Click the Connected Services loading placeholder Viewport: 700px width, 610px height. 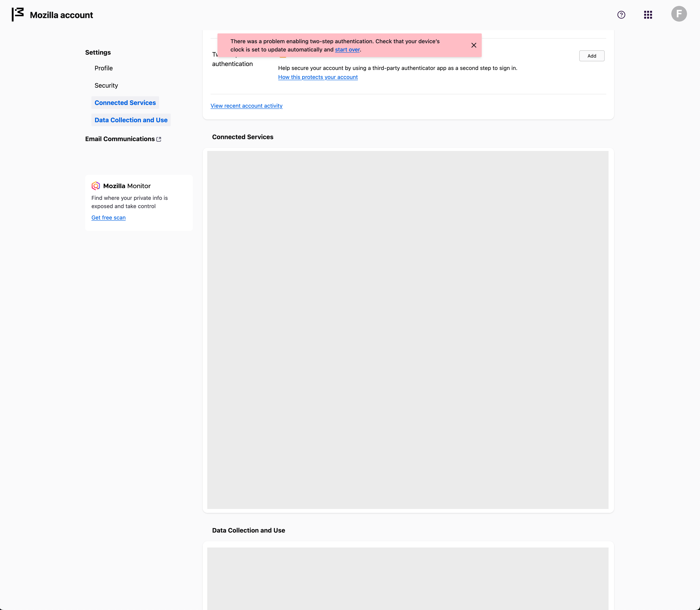(x=407, y=330)
